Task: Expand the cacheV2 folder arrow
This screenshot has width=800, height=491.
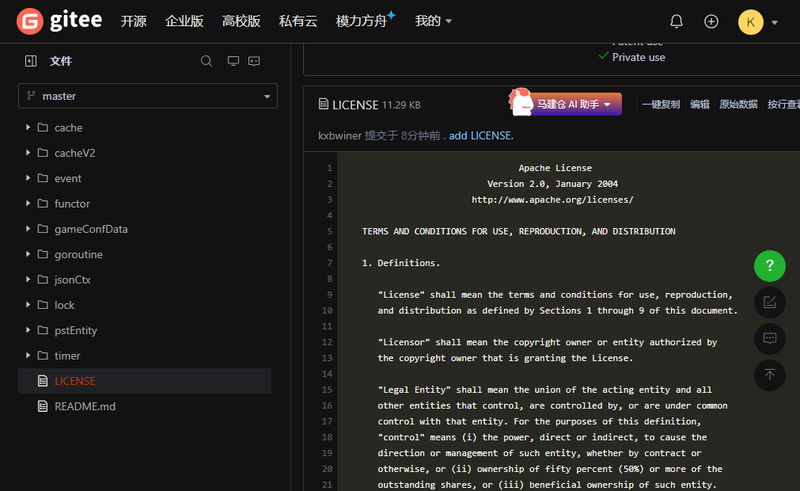Action: [x=28, y=153]
